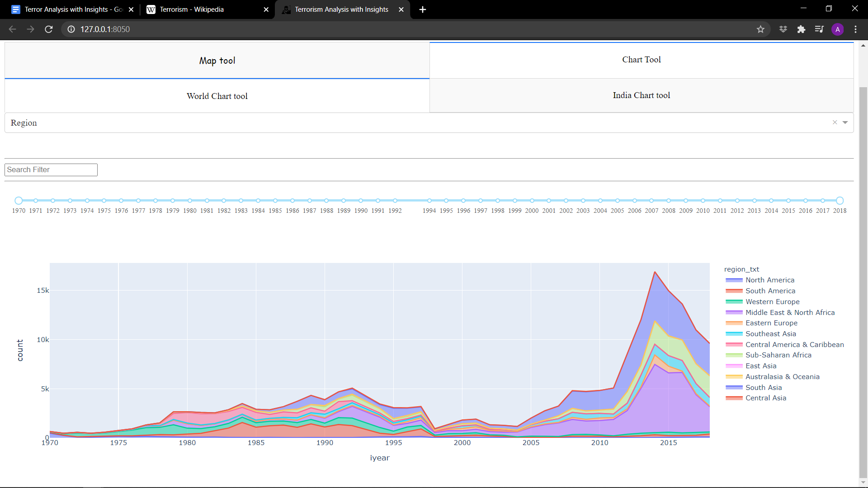Open the India Chart tool tab
Image resolution: width=868 pixels, height=488 pixels.
(641, 95)
